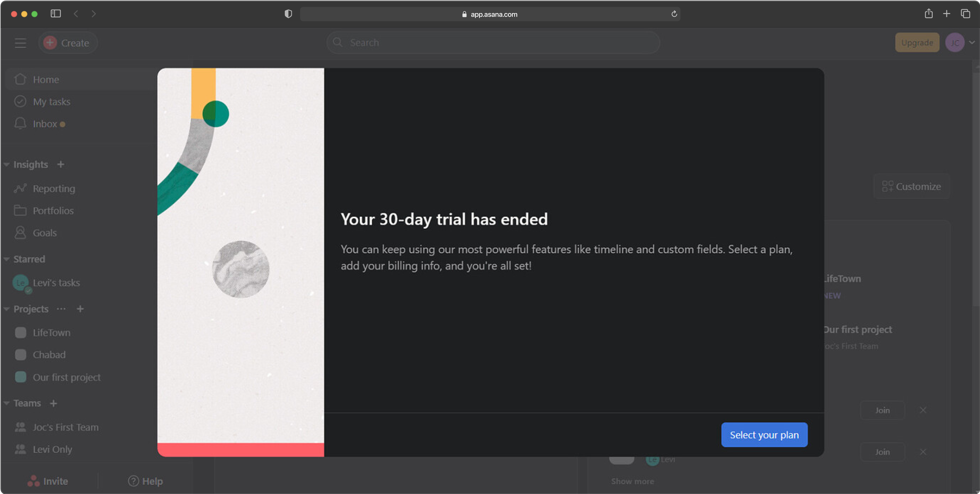This screenshot has width=980, height=494.
Task: Collapse the Projects section
Action: [7, 309]
